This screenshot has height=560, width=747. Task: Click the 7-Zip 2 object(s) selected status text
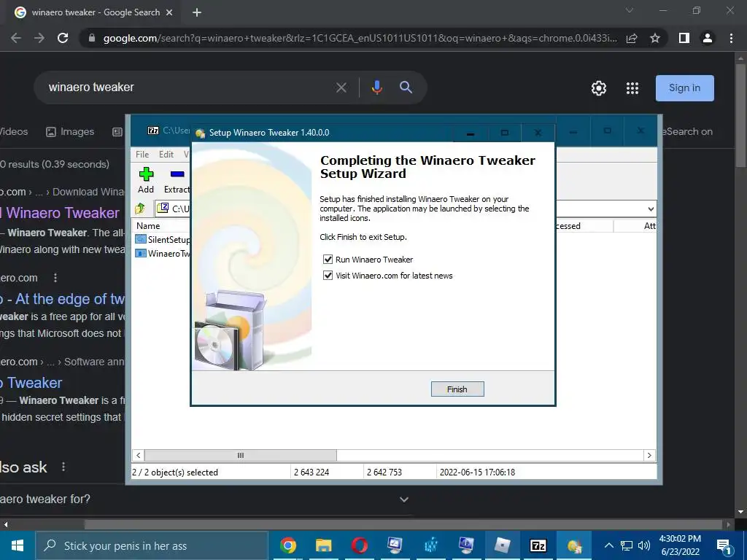tap(175, 472)
